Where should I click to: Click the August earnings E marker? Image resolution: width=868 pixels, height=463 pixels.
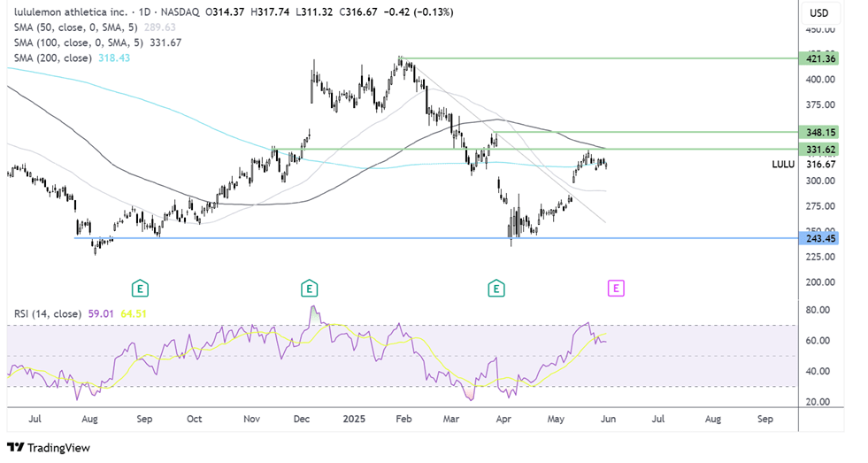pos(140,289)
